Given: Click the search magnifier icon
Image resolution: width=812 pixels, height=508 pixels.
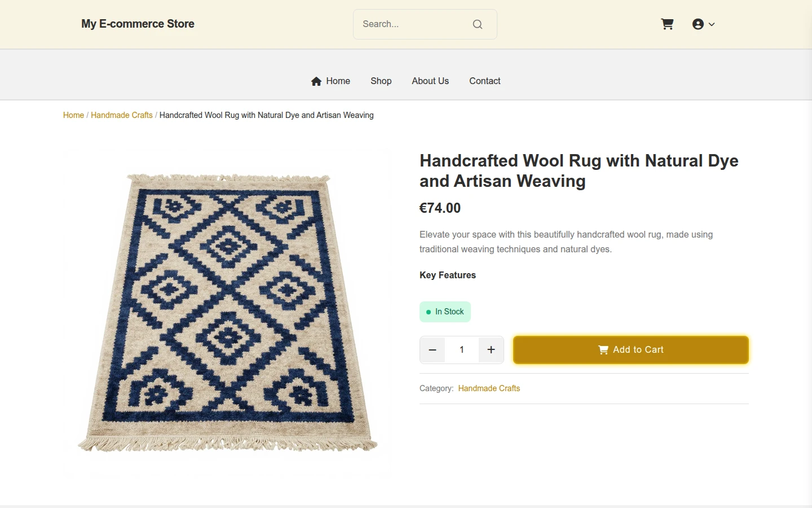Looking at the screenshot, I should click(x=478, y=24).
